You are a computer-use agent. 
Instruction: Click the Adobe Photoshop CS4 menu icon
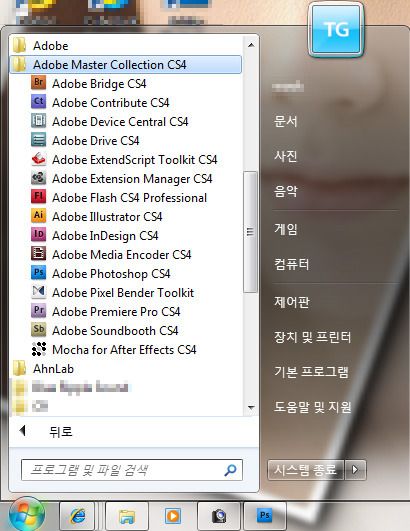pos(38,272)
